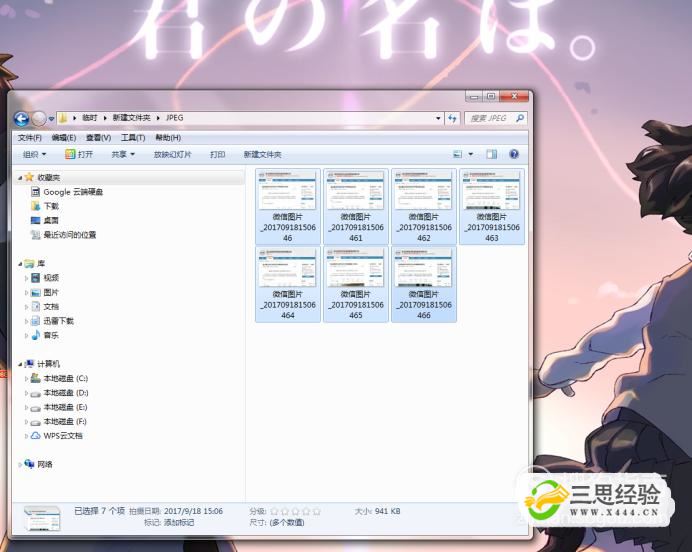Select image file ending in 465

[356, 284]
